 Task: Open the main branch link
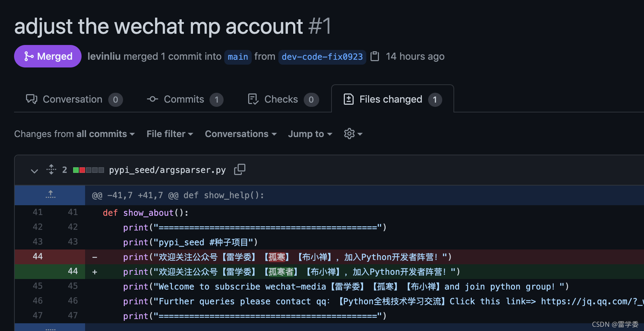coord(238,57)
